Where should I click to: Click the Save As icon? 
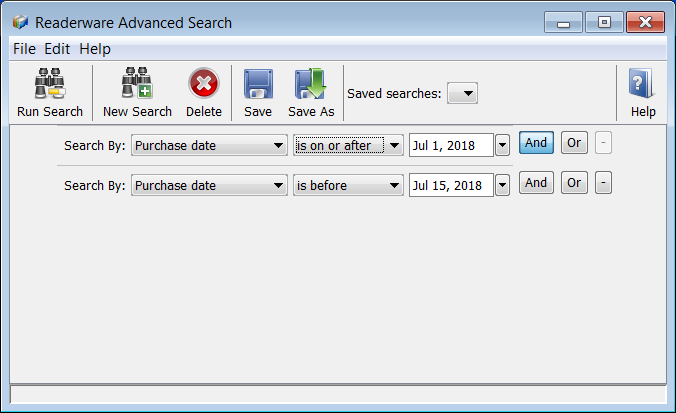[x=310, y=83]
